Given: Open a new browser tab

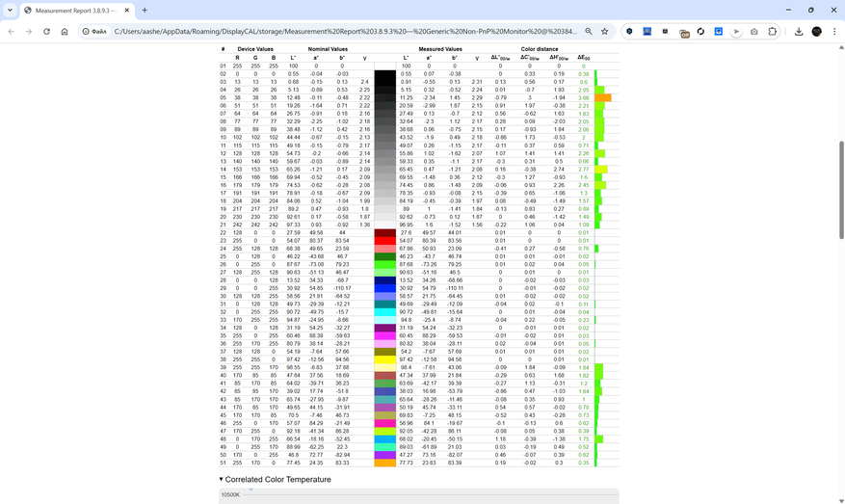Looking at the screenshot, I should point(145,10).
